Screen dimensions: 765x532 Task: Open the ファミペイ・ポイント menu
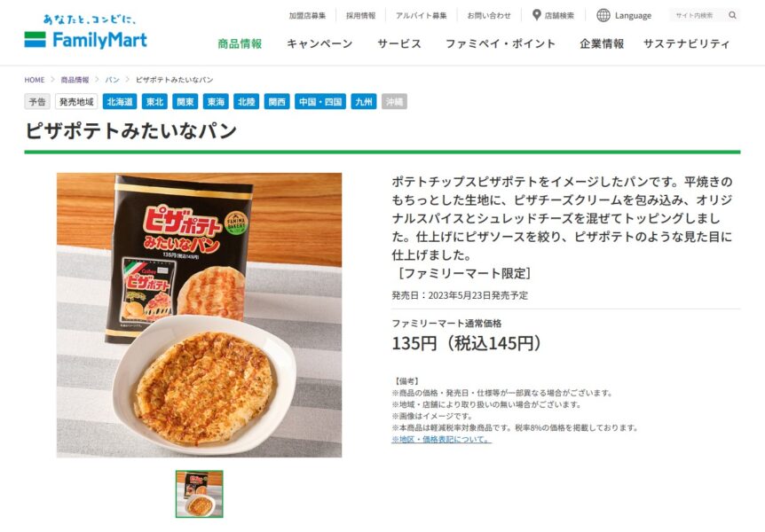click(x=500, y=43)
